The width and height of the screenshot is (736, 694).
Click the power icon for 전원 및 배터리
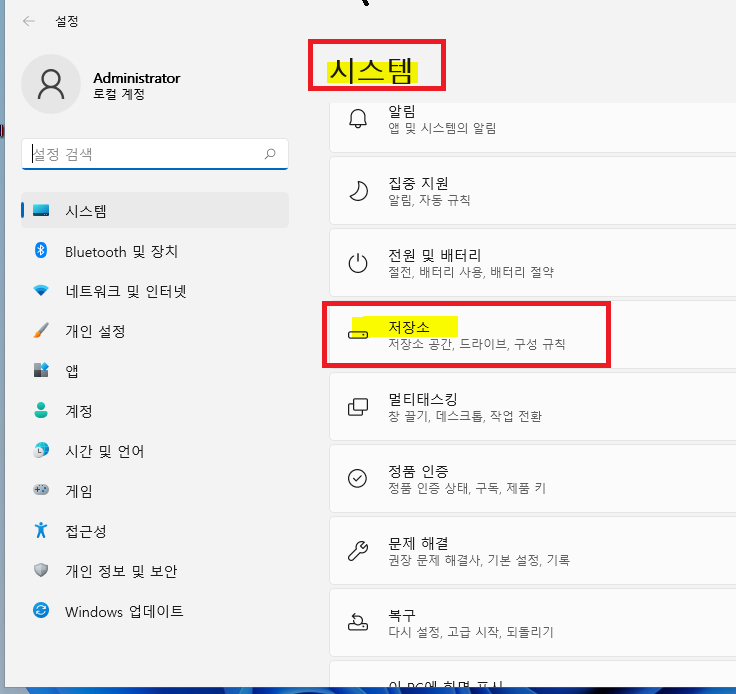pyautogui.click(x=358, y=263)
